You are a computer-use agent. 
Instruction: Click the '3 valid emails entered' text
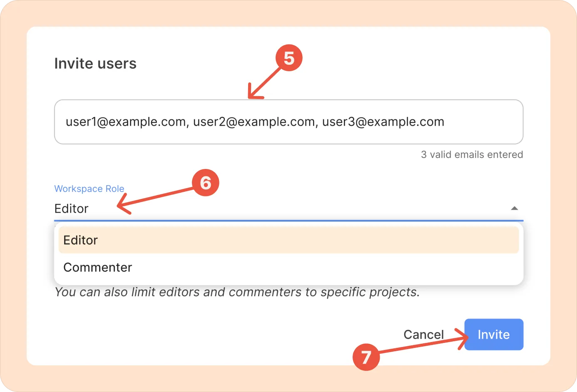coord(472,154)
